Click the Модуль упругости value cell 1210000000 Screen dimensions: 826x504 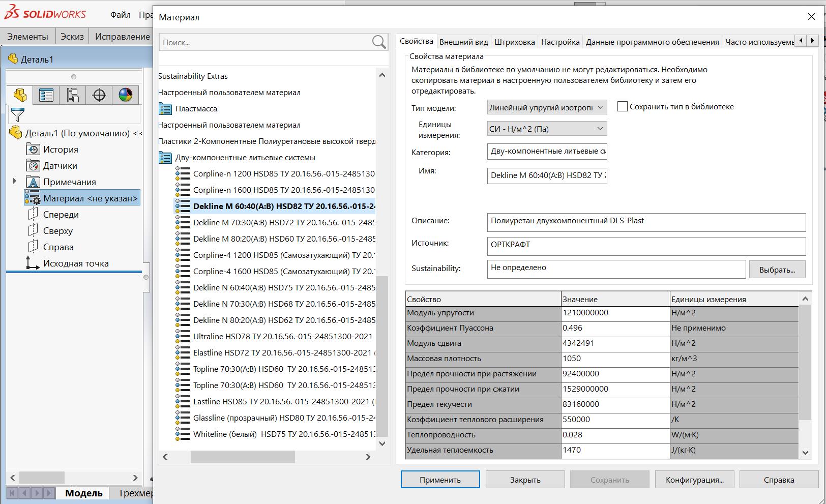click(615, 313)
